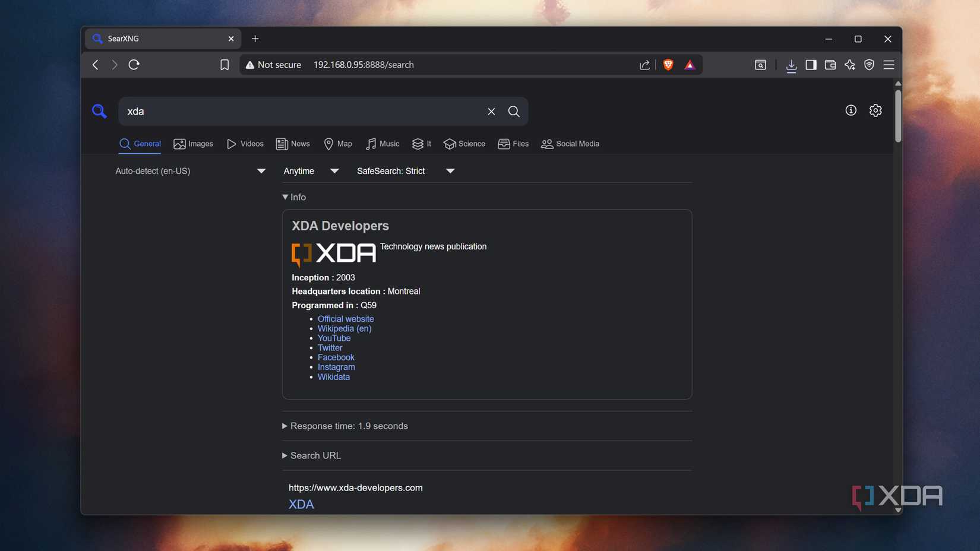Switch to the Social Media search tab

[x=570, y=144]
